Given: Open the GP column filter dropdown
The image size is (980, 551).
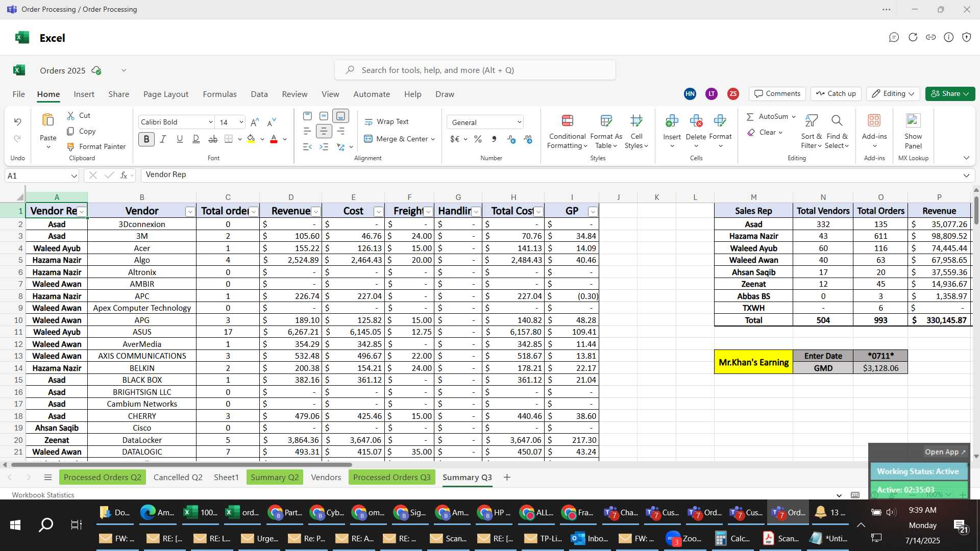Looking at the screenshot, I should (593, 212).
